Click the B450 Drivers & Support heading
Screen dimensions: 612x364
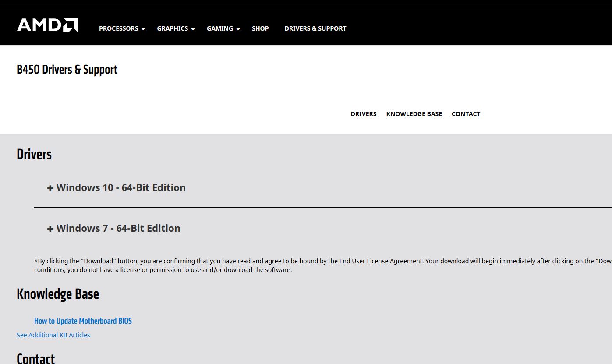pyautogui.click(x=67, y=70)
